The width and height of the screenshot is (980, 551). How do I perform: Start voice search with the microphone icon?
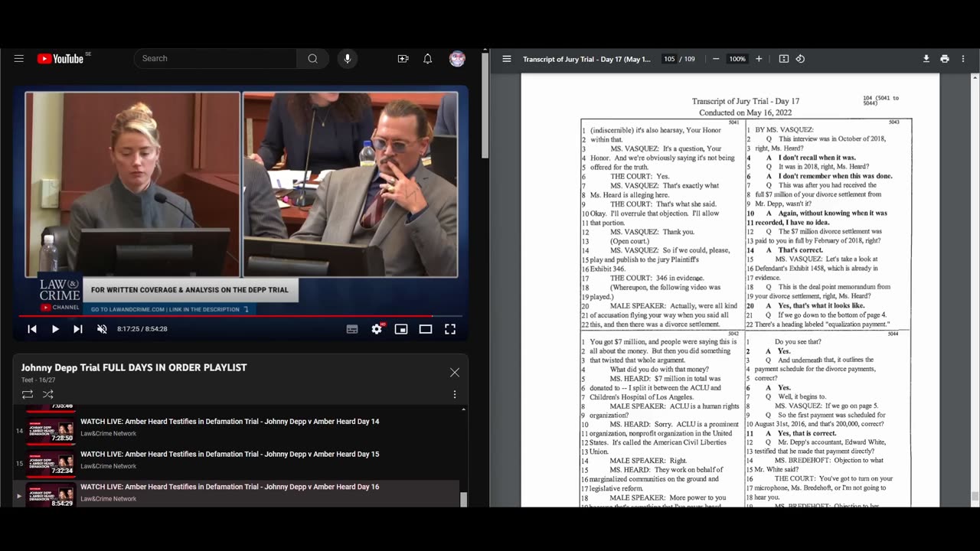pyautogui.click(x=348, y=59)
